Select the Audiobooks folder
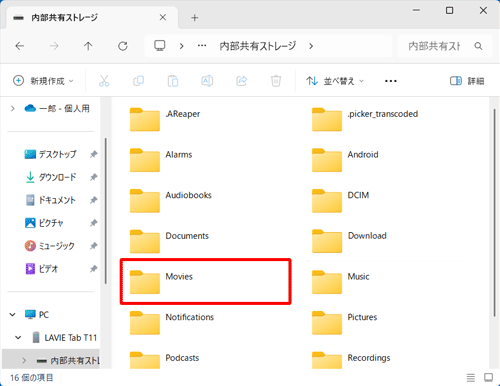This screenshot has width=500, height=386. point(171,201)
